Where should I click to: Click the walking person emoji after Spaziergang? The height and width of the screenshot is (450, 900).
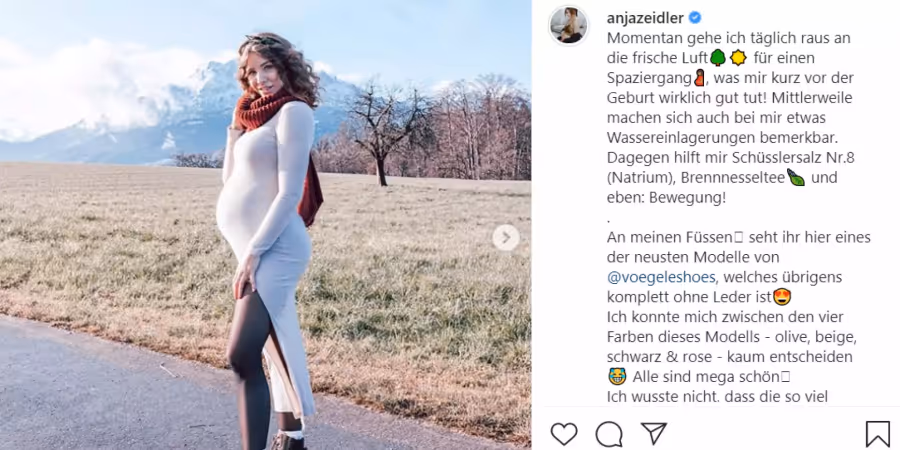tap(699, 77)
